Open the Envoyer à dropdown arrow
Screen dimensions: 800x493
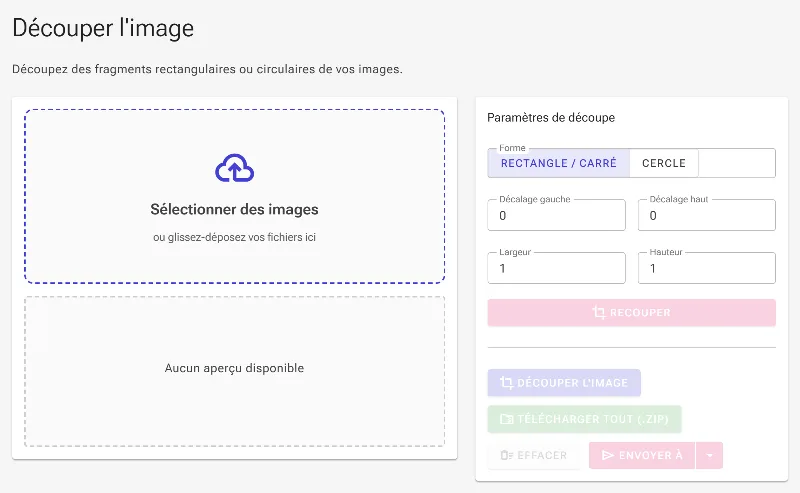[x=710, y=455]
